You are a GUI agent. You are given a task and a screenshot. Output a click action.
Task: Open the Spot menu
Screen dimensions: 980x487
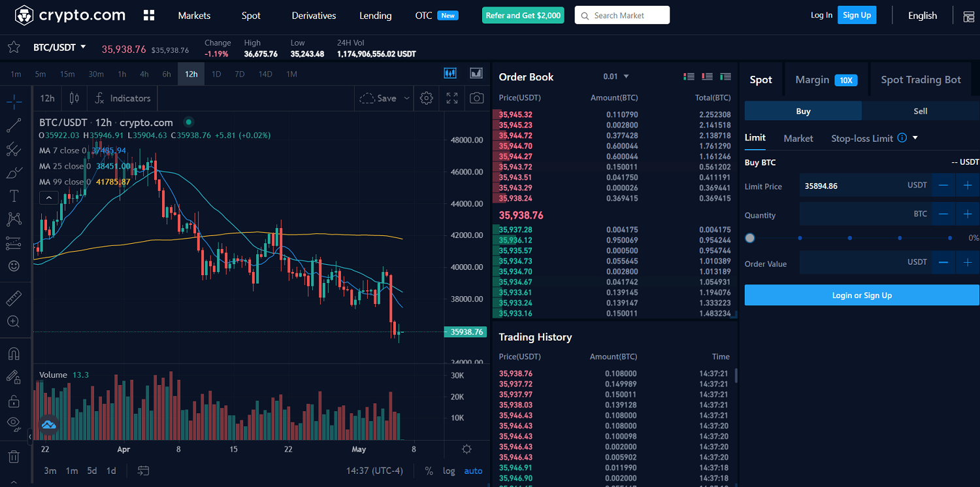pos(251,16)
